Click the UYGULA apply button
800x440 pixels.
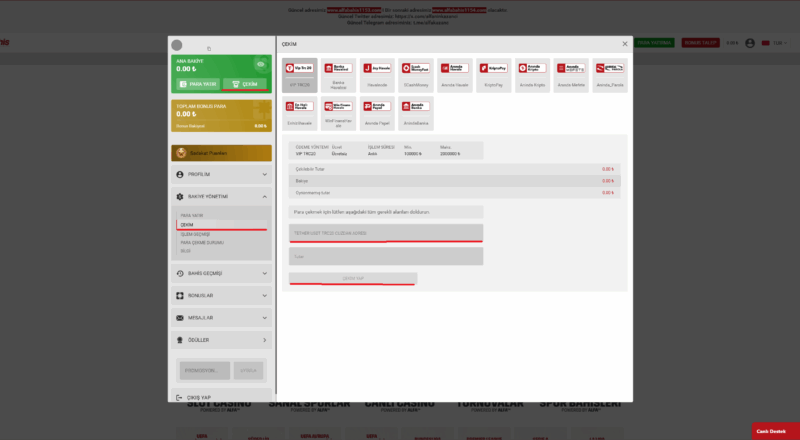click(248, 371)
